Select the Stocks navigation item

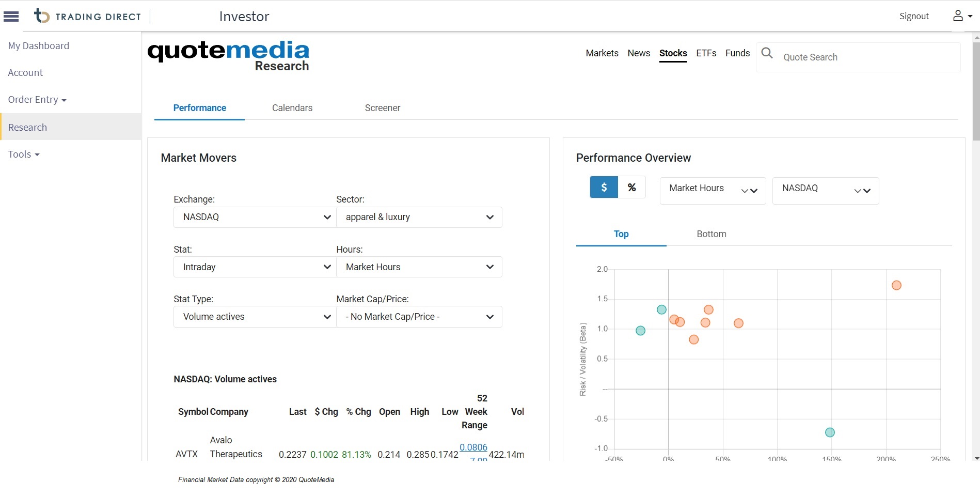(673, 53)
